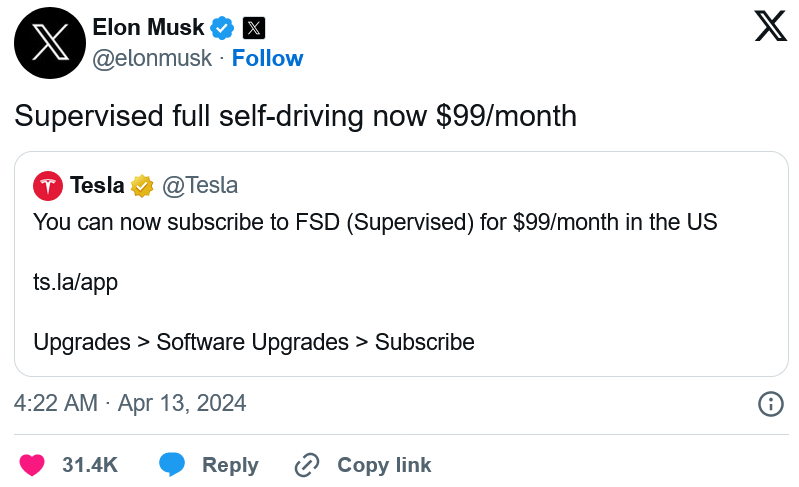Open the ts.la/app link
Screen dimensions: 799x487
click(x=75, y=283)
